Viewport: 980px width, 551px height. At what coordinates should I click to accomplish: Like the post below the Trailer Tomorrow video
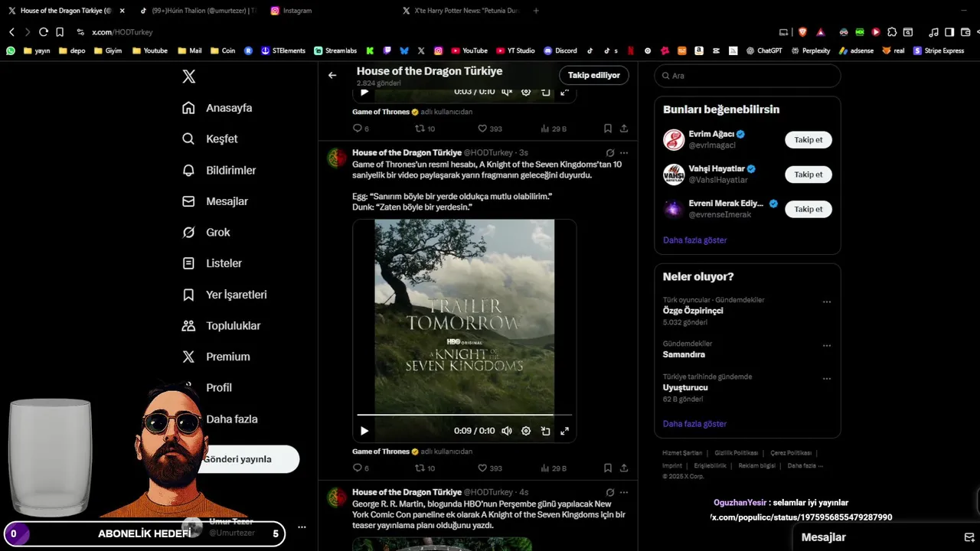tap(490, 468)
